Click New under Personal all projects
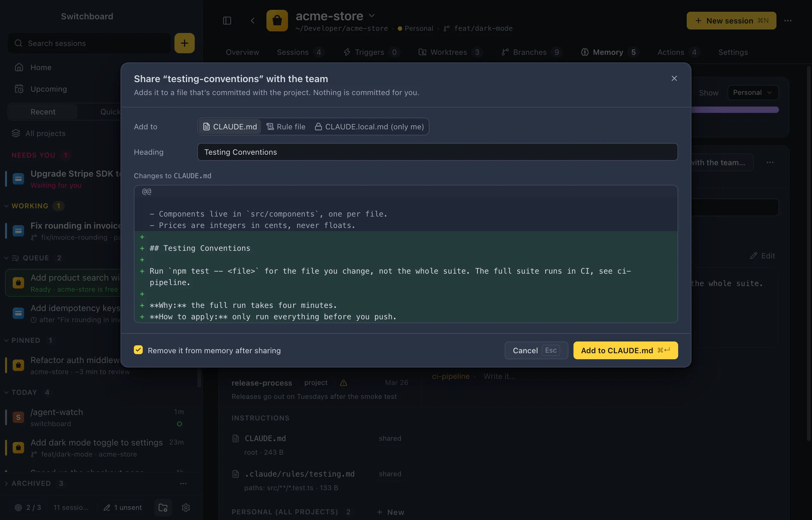The image size is (812, 520). [390, 512]
